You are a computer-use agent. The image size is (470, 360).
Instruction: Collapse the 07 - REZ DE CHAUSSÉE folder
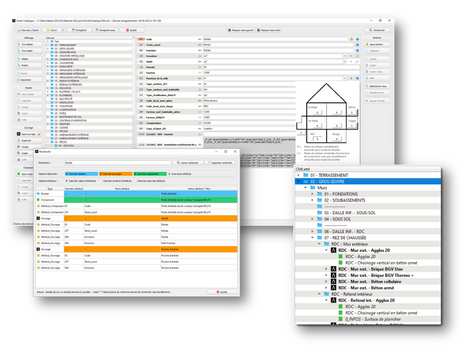point(312,238)
